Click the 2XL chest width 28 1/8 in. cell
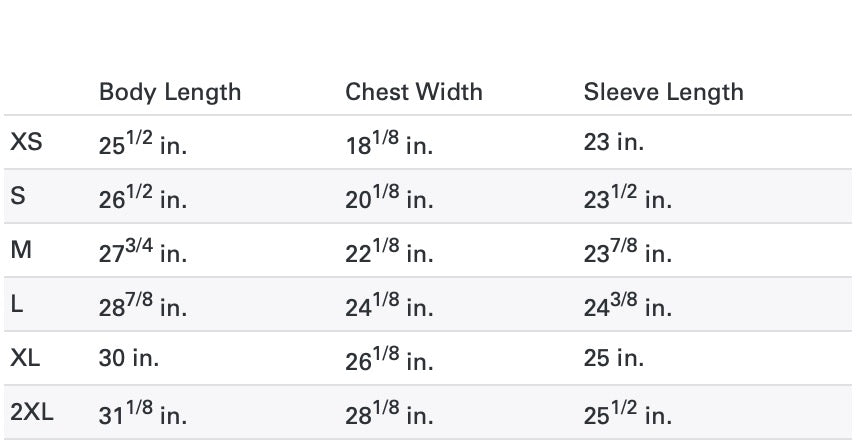This screenshot has height=442, width=858. click(x=389, y=414)
